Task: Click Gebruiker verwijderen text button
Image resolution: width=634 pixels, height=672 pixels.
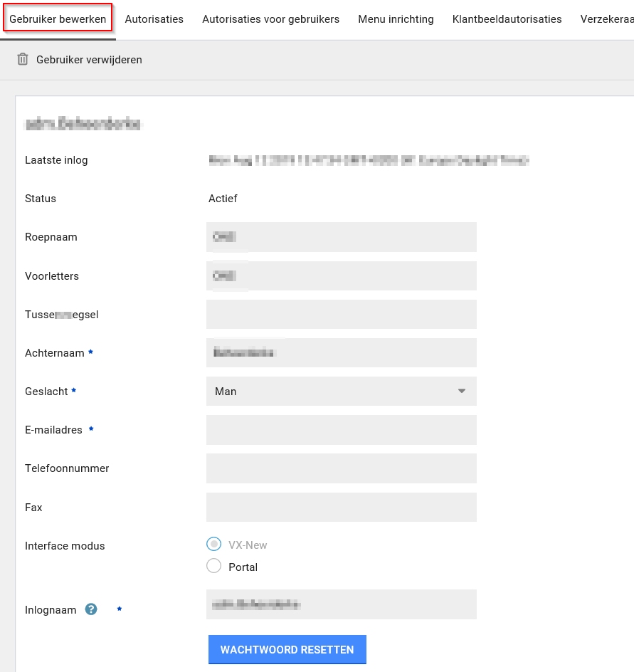Action: 89,60
